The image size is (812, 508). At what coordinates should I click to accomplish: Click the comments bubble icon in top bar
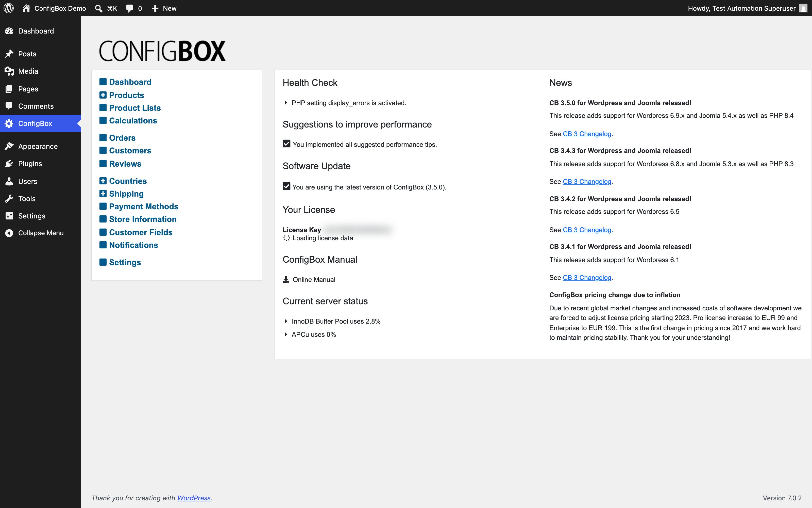point(129,8)
